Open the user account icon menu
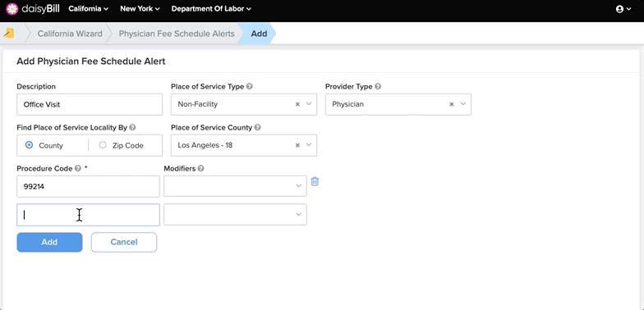The image size is (644, 310). pyautogui.click(x=623, y=9)
